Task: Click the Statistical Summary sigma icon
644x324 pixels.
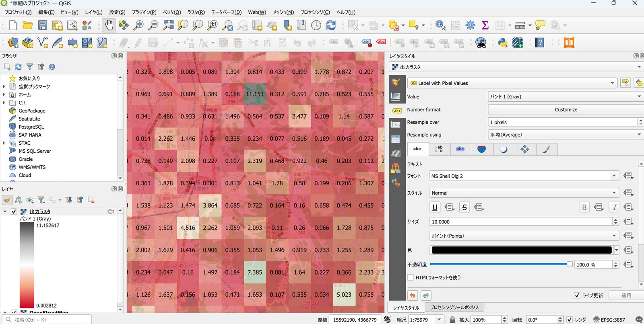Action: 485,25
